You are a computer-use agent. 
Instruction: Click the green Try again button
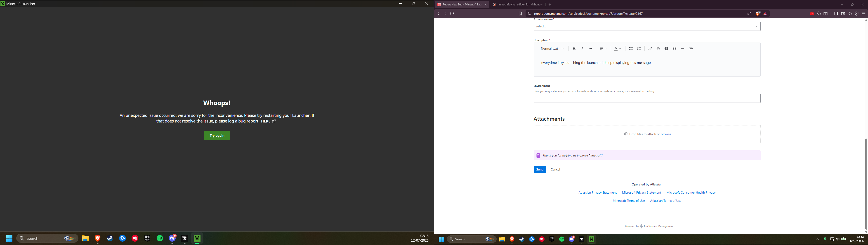point(217,136)
